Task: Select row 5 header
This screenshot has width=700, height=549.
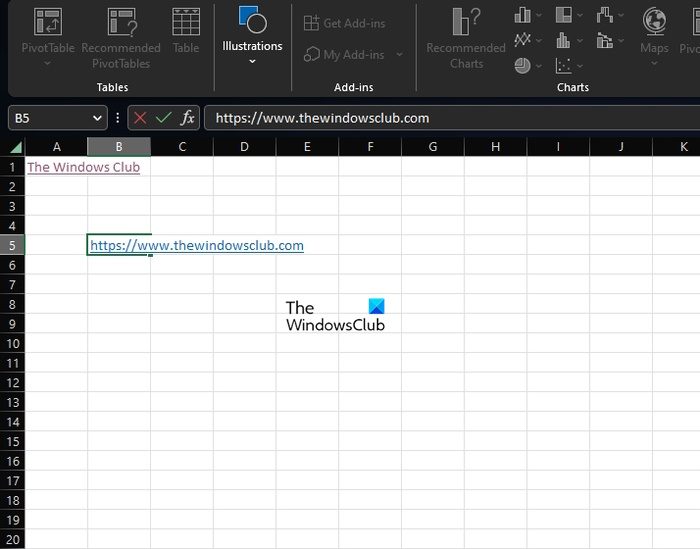Action: tap(12, 245)
